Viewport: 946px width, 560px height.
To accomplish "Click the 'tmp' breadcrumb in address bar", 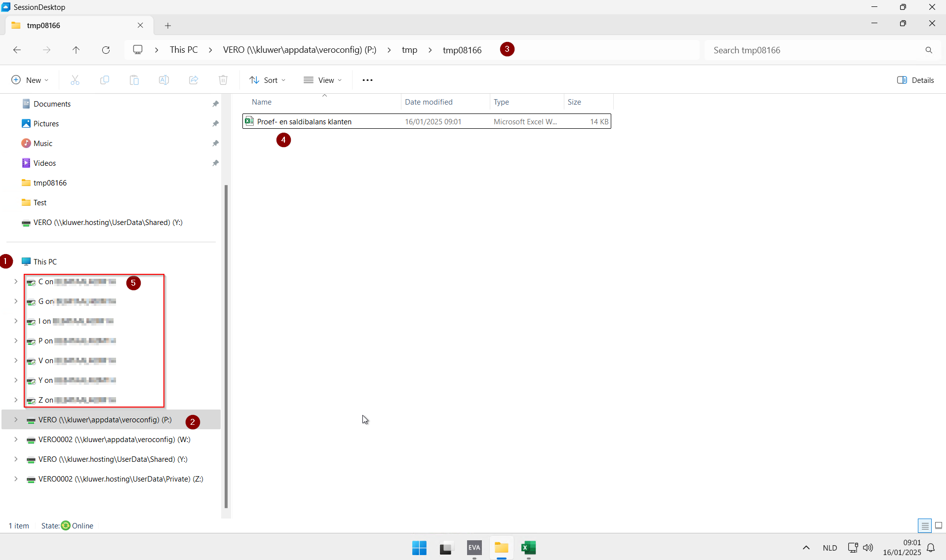I will 409,50.
